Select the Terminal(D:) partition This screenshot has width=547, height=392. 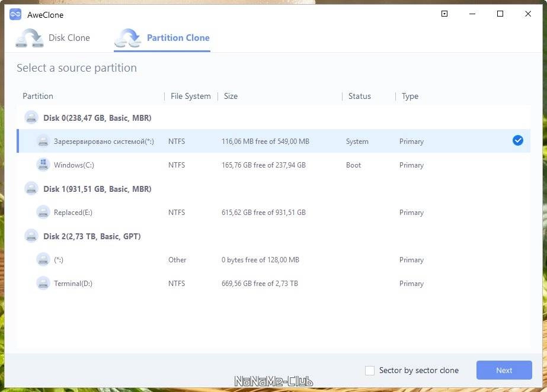(x=274, y=283)
